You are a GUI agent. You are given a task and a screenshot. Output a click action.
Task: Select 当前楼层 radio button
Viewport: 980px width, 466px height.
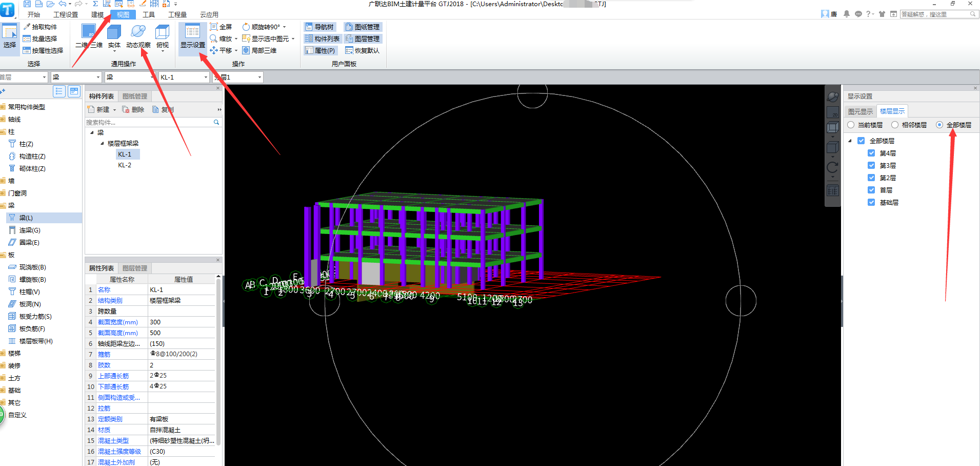(851, 125)
